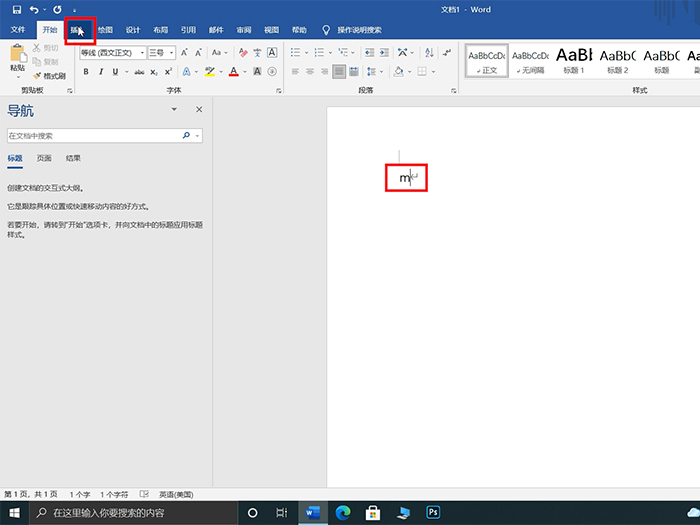700x525 pixels.
Task: Apply subscript formatting
Action: 154,71
